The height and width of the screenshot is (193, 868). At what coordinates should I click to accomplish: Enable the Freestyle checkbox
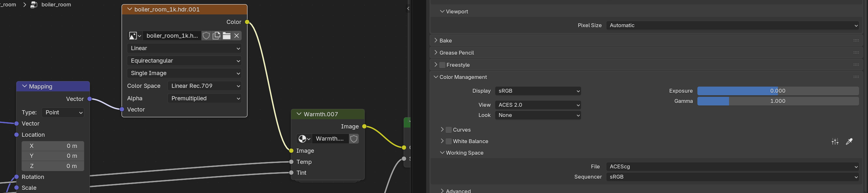pyautogui.click(x=442, y=65)
